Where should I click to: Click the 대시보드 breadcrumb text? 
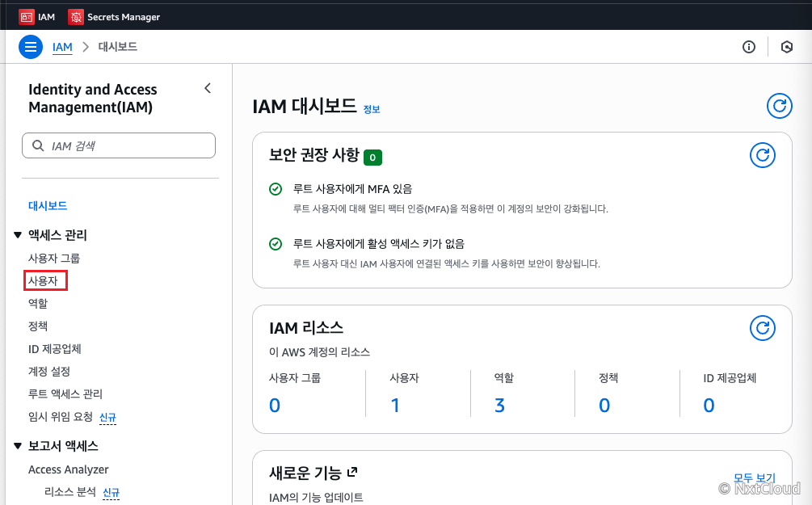click(118, 47)
